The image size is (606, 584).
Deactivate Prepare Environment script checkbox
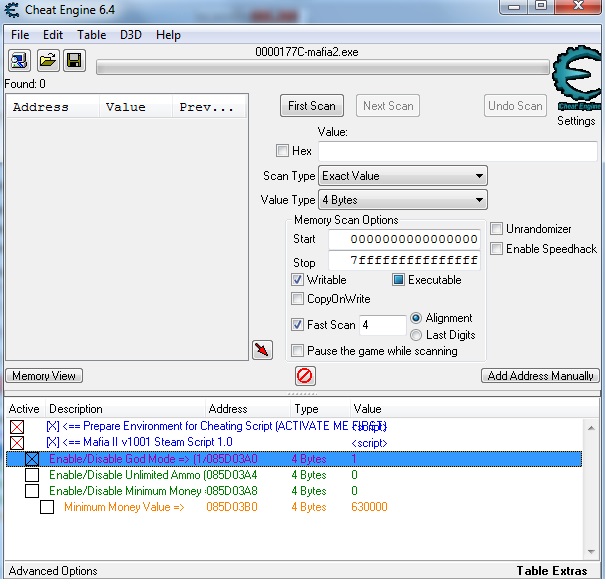tap(17, 427)
